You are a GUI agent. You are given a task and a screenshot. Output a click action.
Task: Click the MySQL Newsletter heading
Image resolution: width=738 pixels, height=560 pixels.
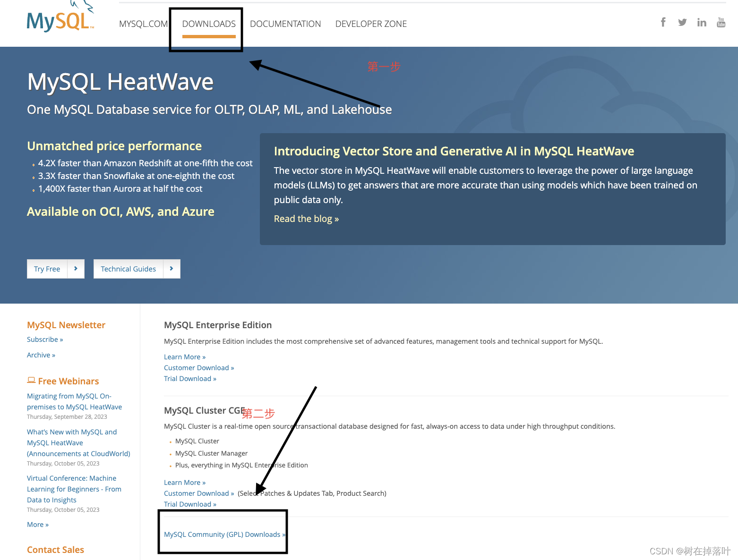pyautogui.click(x=66, y=325)
